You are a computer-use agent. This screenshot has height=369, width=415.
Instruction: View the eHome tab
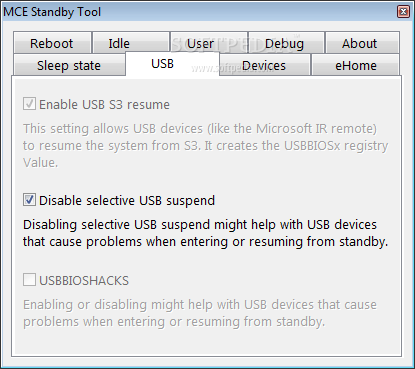355,65
